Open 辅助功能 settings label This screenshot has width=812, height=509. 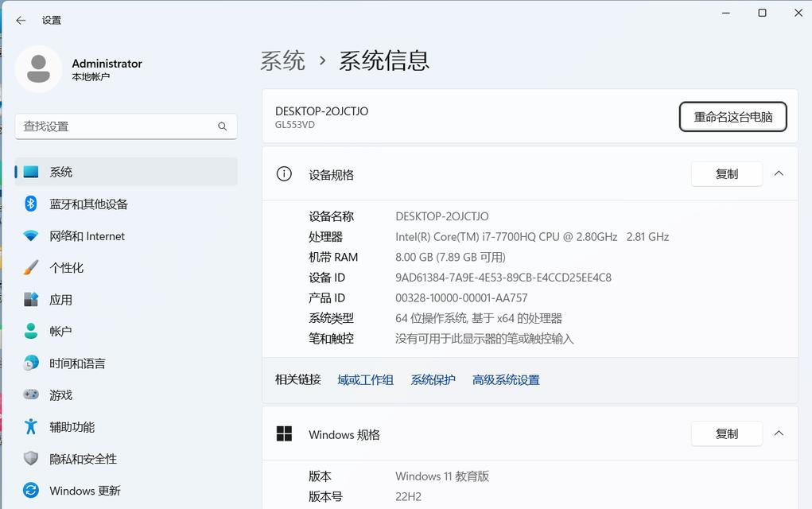point(72,427)
